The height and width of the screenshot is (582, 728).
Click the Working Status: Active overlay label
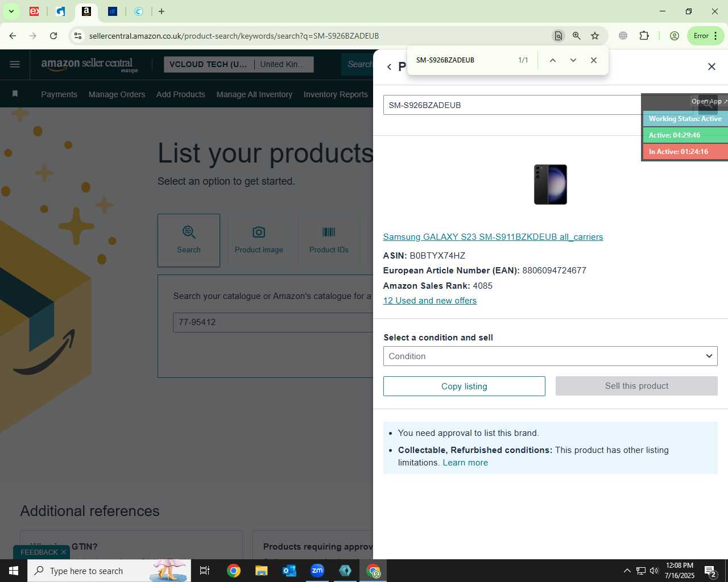(x=685, y=119)
